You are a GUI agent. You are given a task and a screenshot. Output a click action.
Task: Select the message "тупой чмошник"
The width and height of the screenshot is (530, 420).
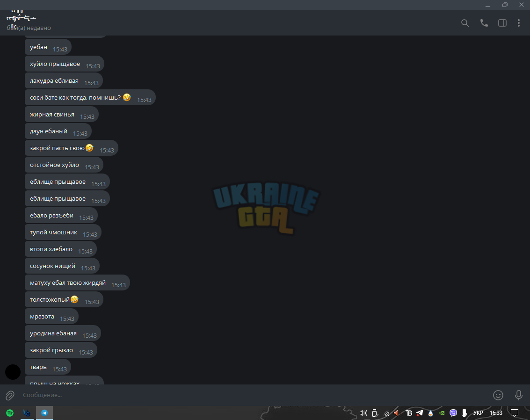coord(63,232)
